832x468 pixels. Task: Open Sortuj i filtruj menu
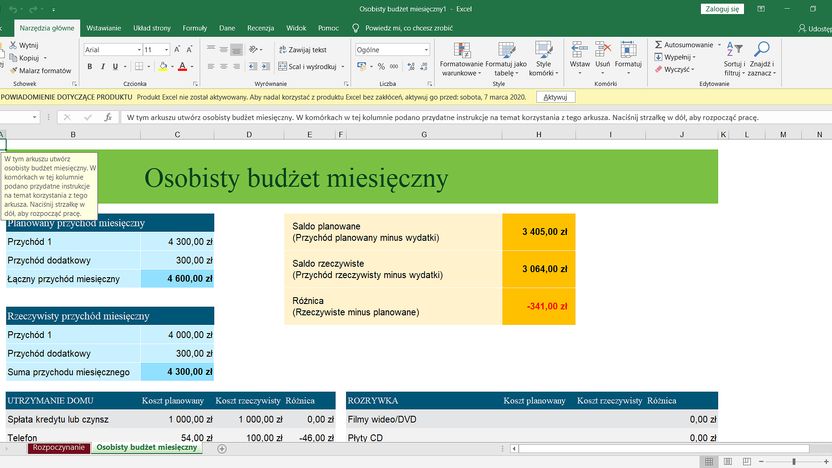tap(734, 59)
